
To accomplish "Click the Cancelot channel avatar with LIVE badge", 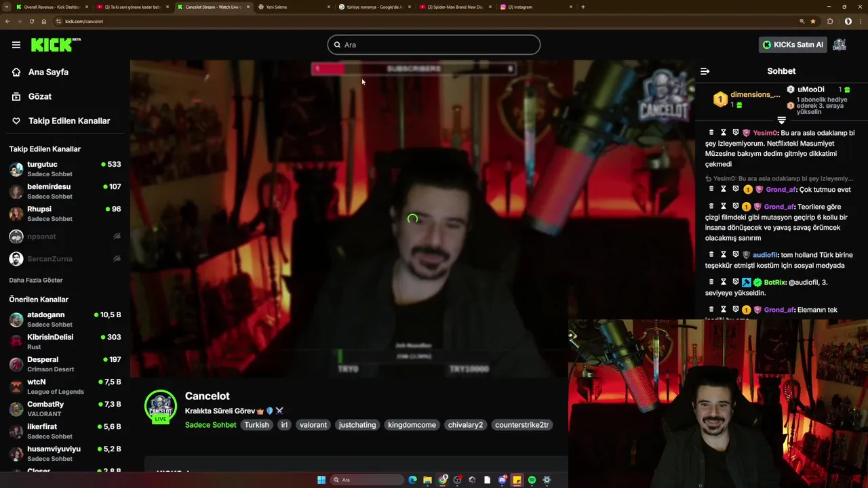I will [161, 407].
